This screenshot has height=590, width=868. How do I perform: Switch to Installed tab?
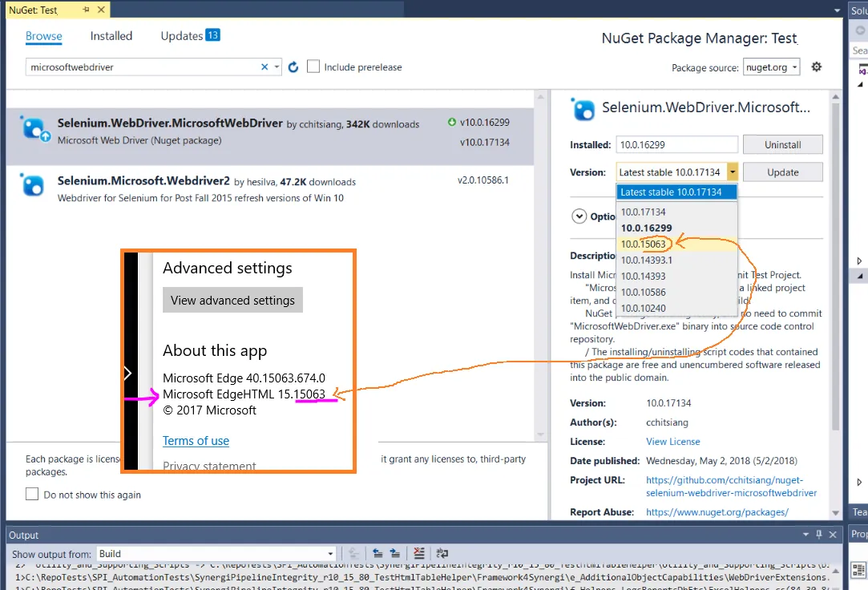pyautogui.click(x=111, y=36)
